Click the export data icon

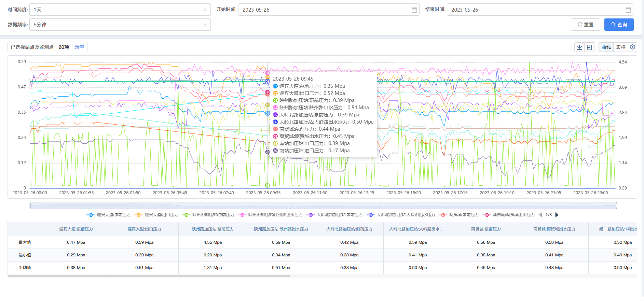point(589,47)
